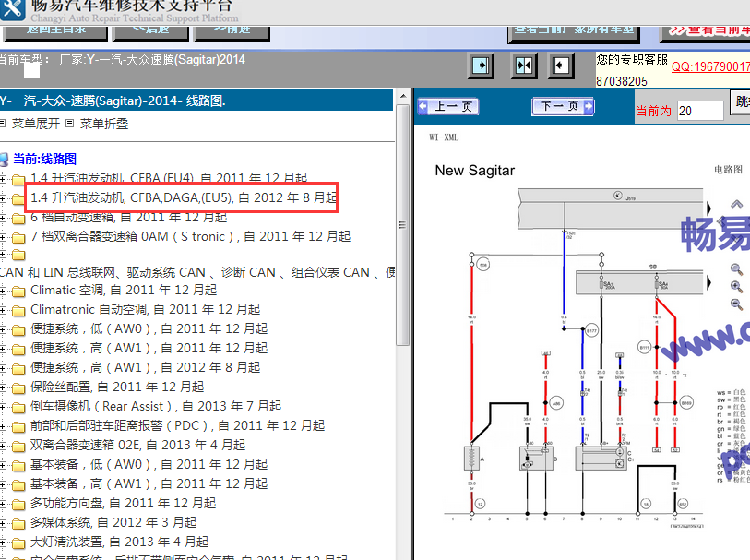Expand the 前部和后部驻车距离报警 (PDC) node
The height and width of the screenshot is (560, 750).
(3, 426)
